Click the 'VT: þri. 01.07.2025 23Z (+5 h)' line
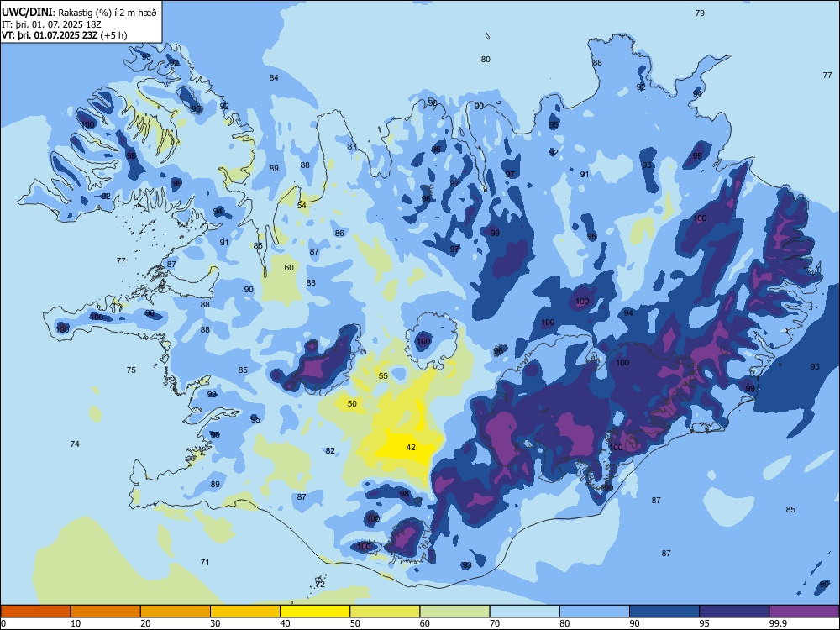This screenshot has width=840, height=630. pyautogui.click(x=65, y=36)
